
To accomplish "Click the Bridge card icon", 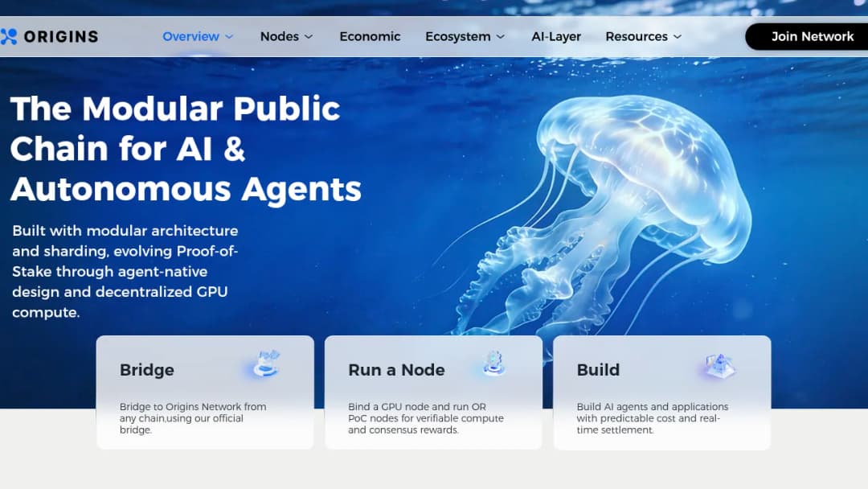I will click(266, 364).
